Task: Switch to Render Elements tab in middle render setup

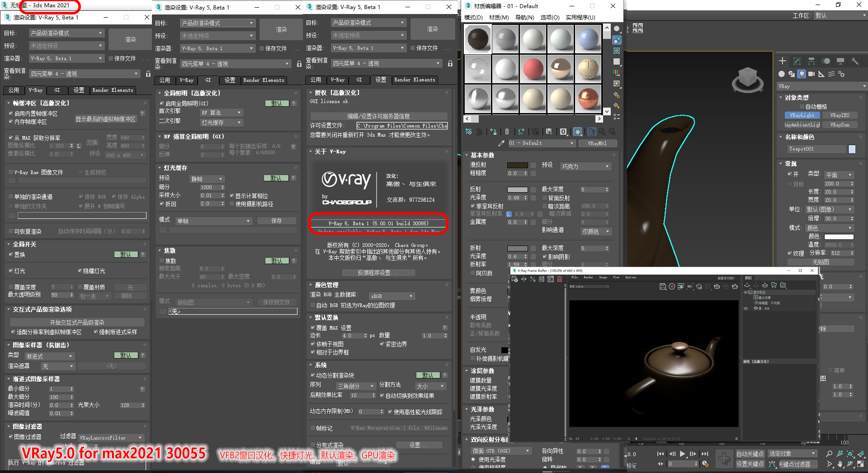Action: pos(264,80)
